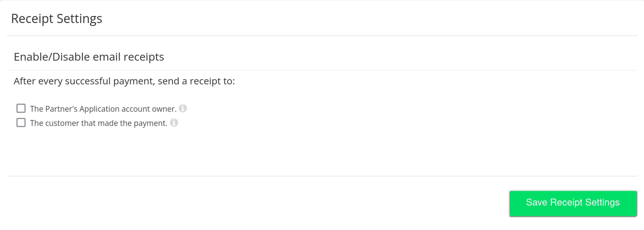Click info icon beside customer payment option
This screenshot has height=230, width=644.
pos(174,123)
